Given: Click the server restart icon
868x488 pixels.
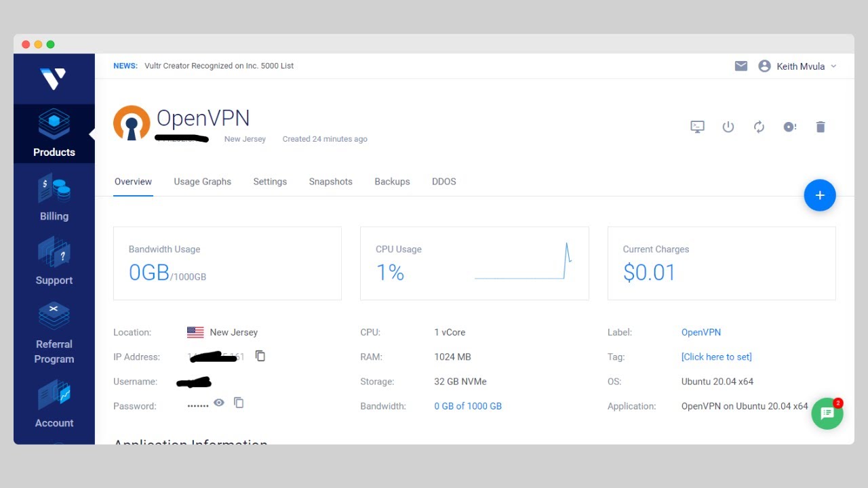Looking at the screenshot, I should pos(759,127).
